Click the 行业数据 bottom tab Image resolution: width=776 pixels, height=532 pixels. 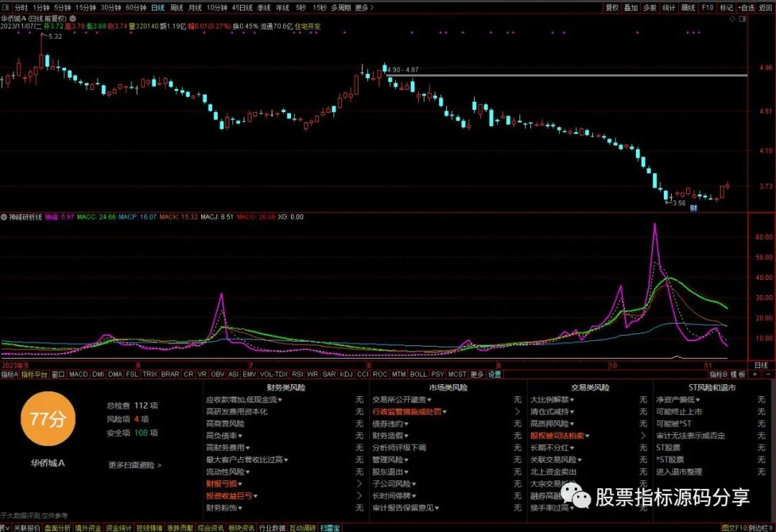pos(272,528)
